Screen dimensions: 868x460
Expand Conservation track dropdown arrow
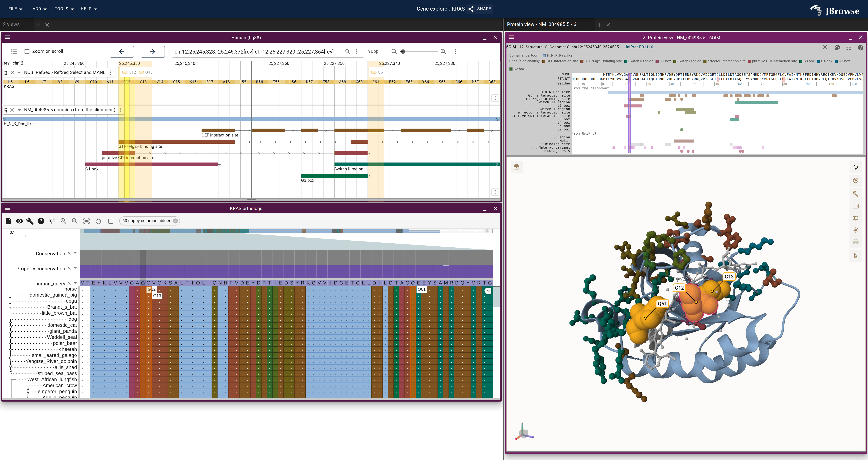75,253
